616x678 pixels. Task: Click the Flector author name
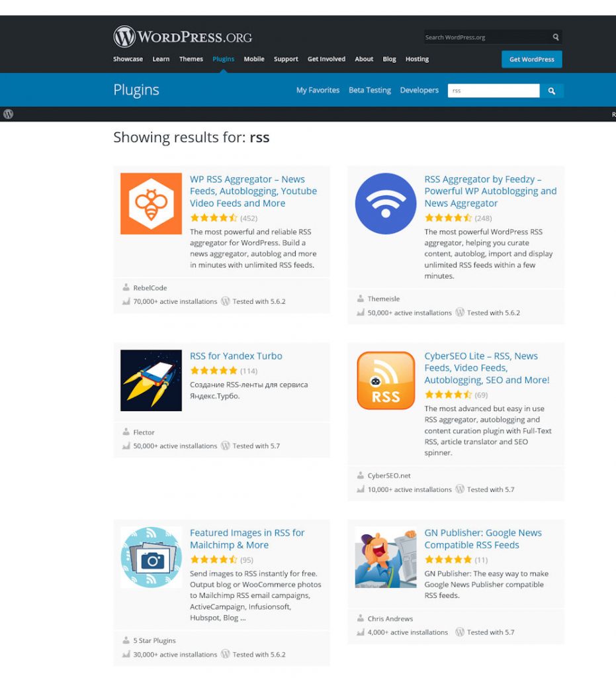pyautogui.click(x=144, y=432)
